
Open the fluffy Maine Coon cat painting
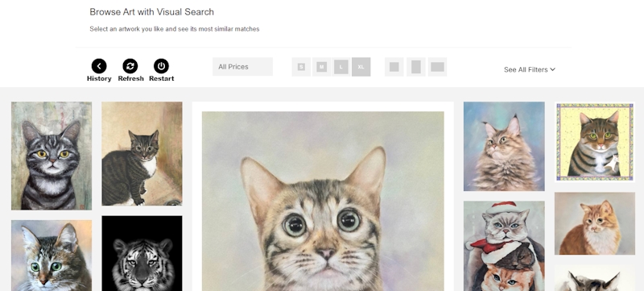pyautogui.click(x=504, y=147)
